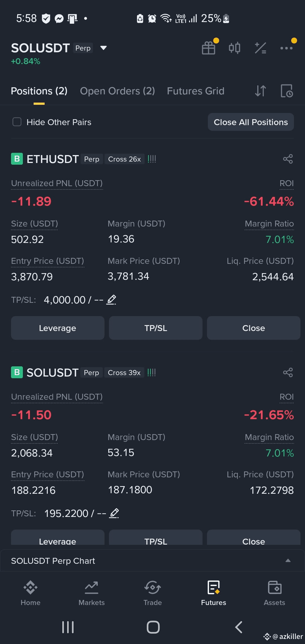305x644 pixels.
Task: Open ETHUSDT Cross 26x margin mode selector
Action: 124,159
